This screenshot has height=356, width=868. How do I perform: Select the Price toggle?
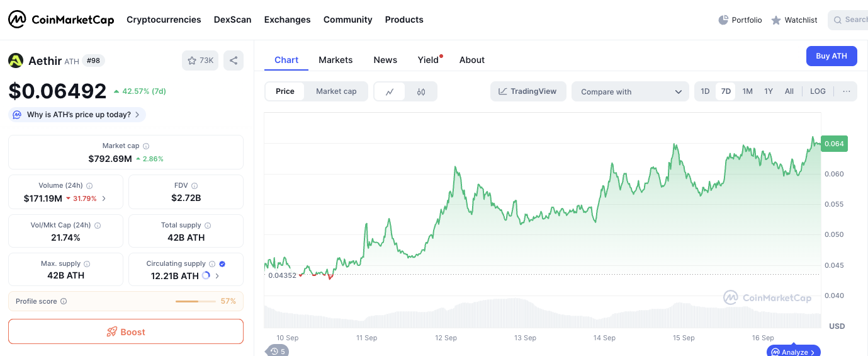pyautogui.click(x=285, y=91)
